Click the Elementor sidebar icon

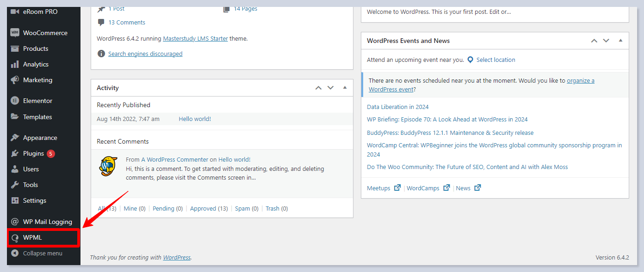[15, 101]
